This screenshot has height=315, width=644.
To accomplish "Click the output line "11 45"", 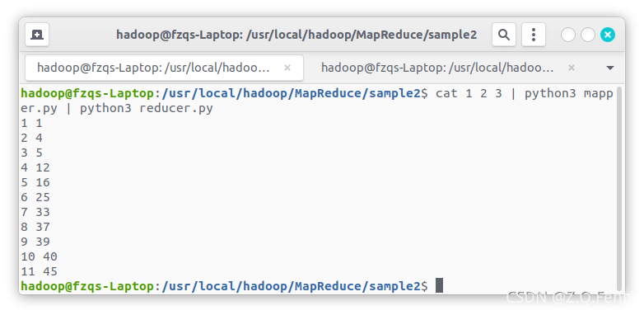I will click(40, 271).
